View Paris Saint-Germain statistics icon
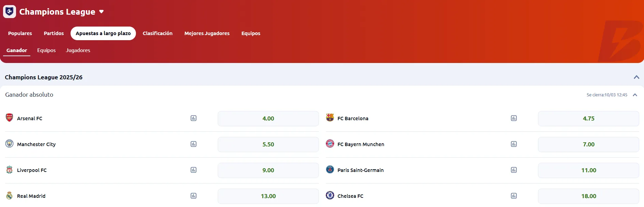The image size is (644, 207). point(514,170)
